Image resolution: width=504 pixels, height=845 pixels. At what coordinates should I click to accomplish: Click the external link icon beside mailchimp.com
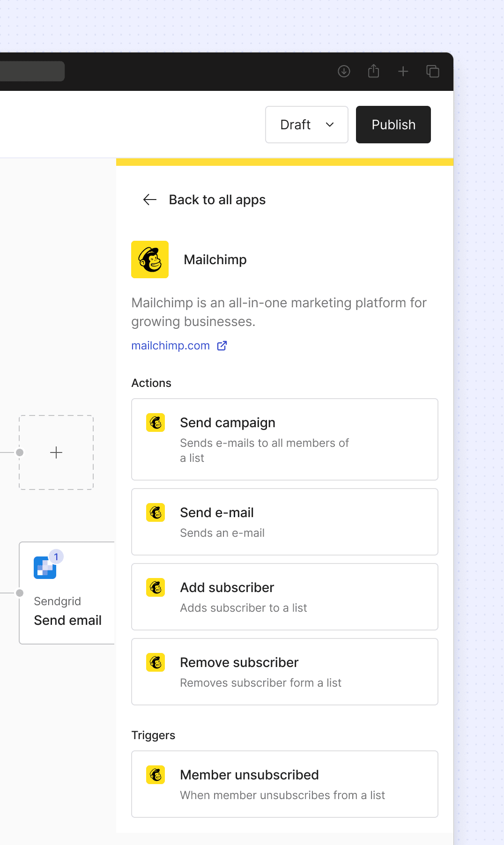[x=222, y=346]
